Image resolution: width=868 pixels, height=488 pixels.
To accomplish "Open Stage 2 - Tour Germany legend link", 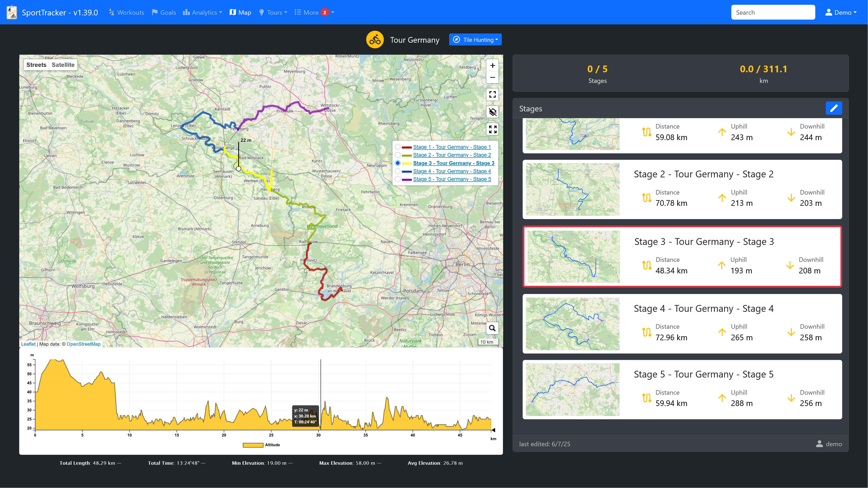I will [x=452, y=155].
